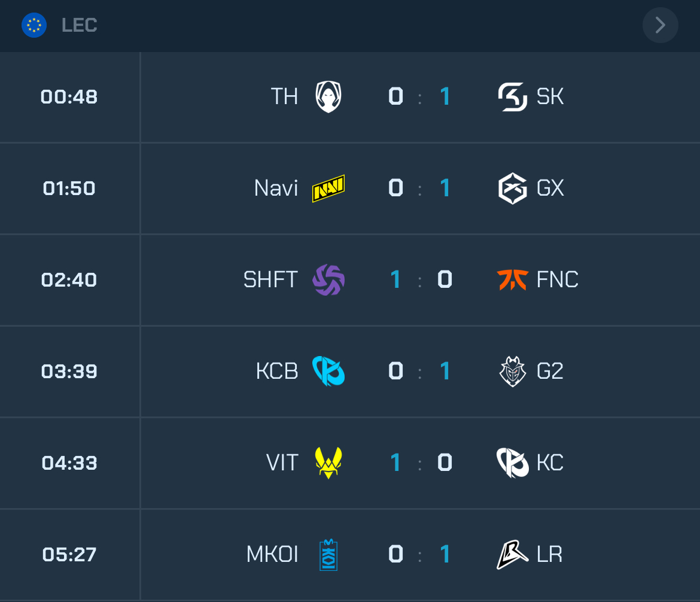This screenshot has height=602, width=700.
Task: Open the purple Shifters team logo
Action: point(328,280)
